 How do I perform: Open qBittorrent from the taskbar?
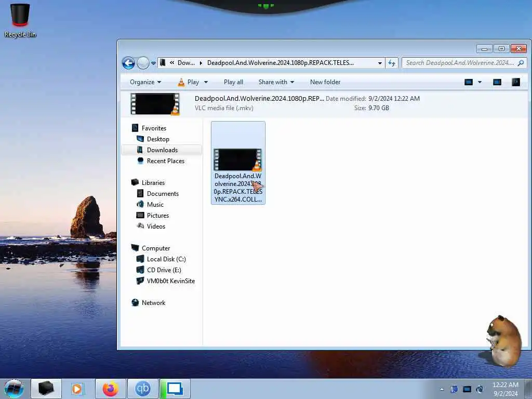pyautogui.click(x=142, y=389)
